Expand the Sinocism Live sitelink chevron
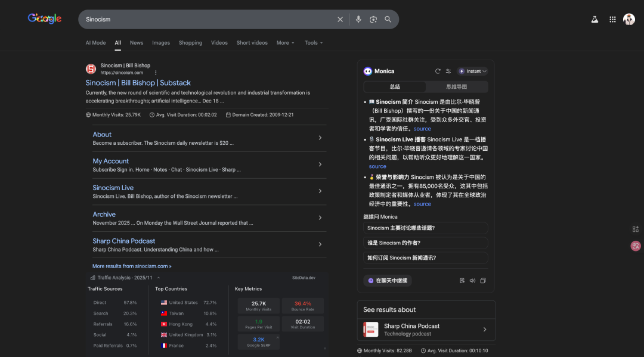644x357 pixels. (x=320, y=191)
